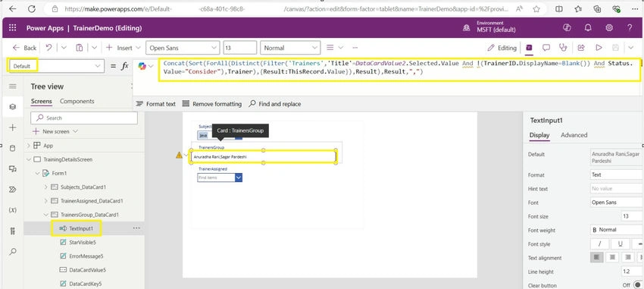Open the Power Automate sidebar icon

pos(12,190)
